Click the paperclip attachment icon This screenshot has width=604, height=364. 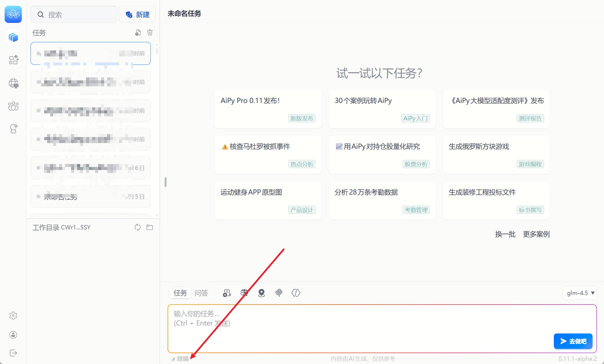coord(279,293)
